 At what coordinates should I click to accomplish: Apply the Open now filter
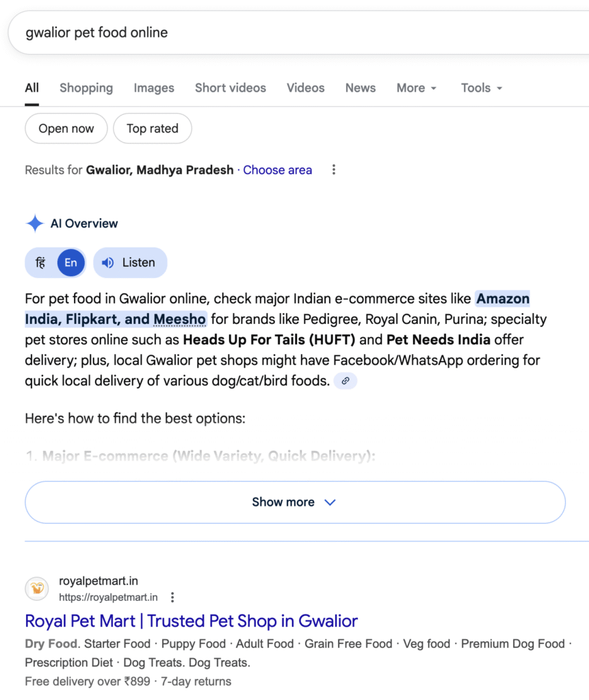point(66,129)
